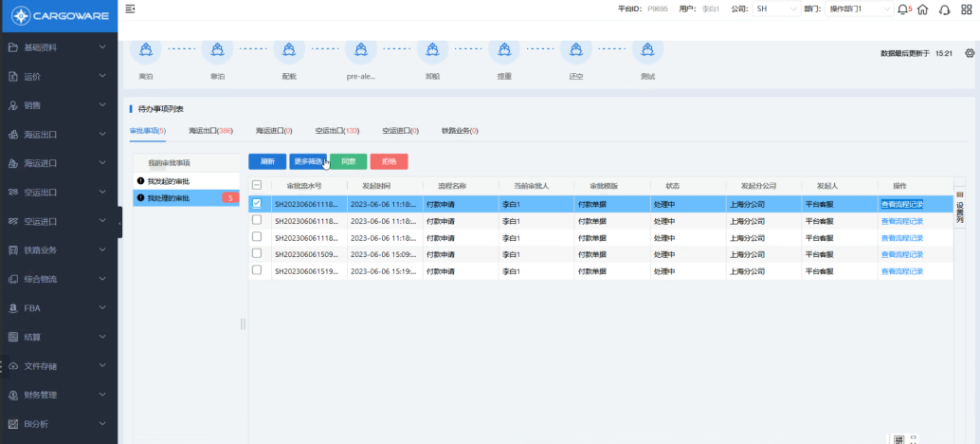Switch to the 海运出口(386) tab

tap(210, 131)
